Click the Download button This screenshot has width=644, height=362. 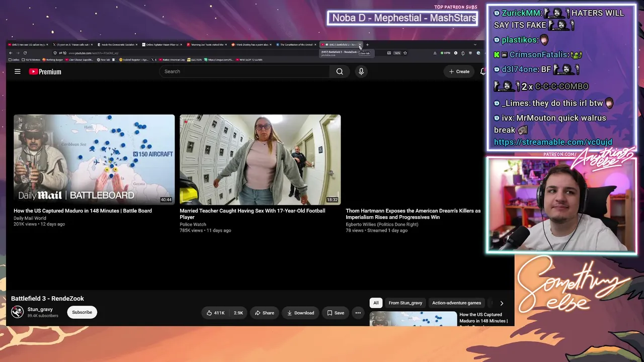tap(300, 313)
